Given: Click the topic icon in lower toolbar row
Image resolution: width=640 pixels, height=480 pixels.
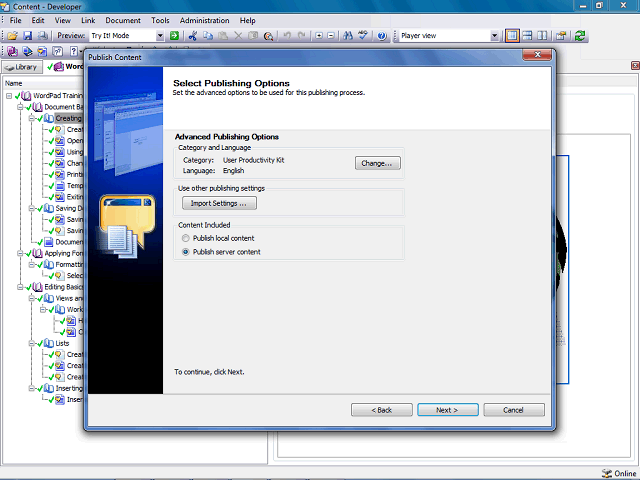Looking at the screenshot, I should click(x=42, y=51).
